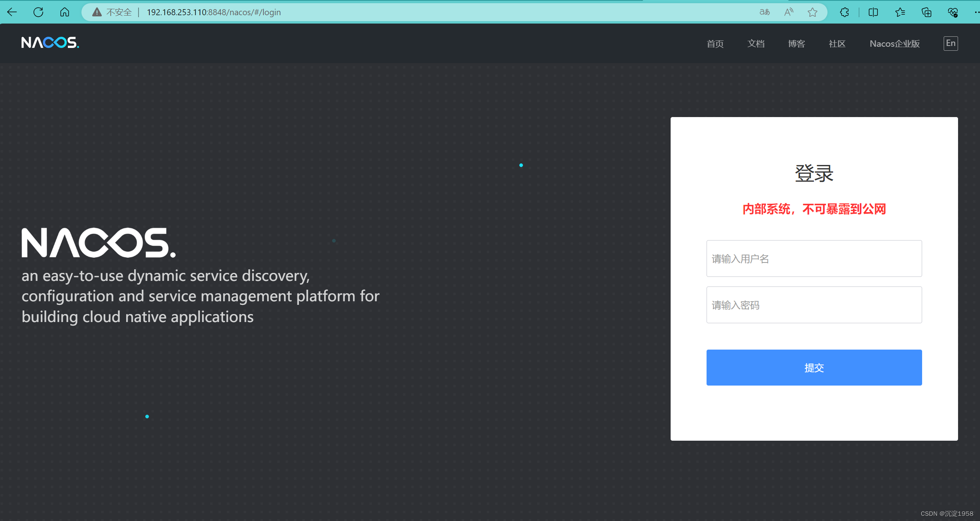Screen dimensions: 980x521
Task: Open browser essentials heart icon
Action: (953, 12)
